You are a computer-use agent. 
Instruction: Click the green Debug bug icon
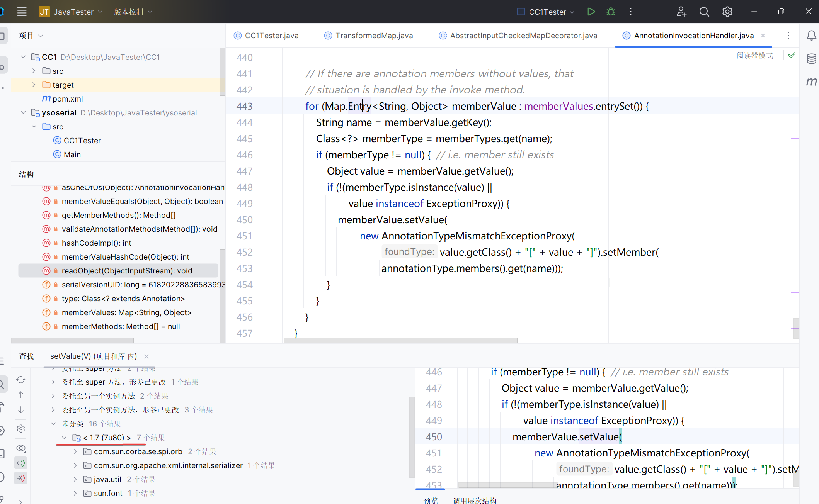coord(611,12)
